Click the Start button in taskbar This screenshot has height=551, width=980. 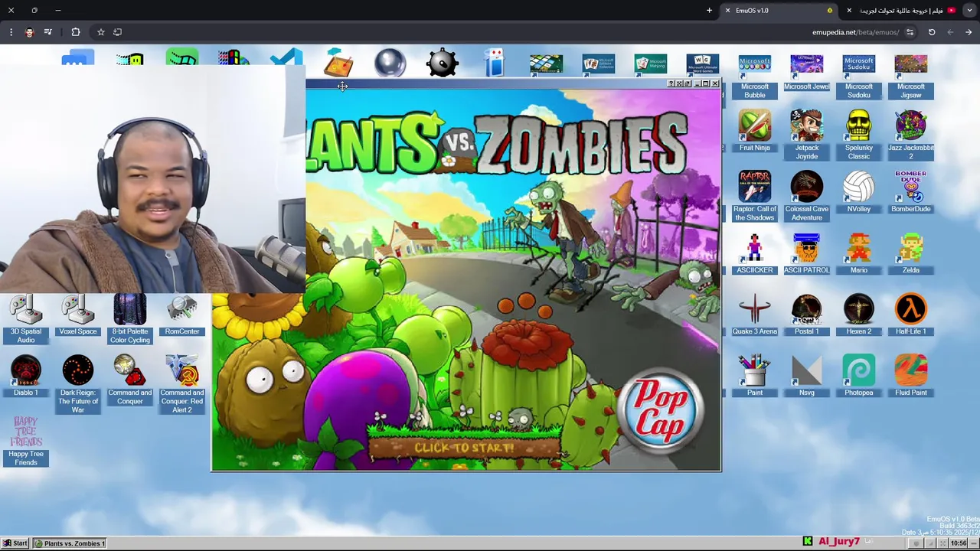click(15, 543)
